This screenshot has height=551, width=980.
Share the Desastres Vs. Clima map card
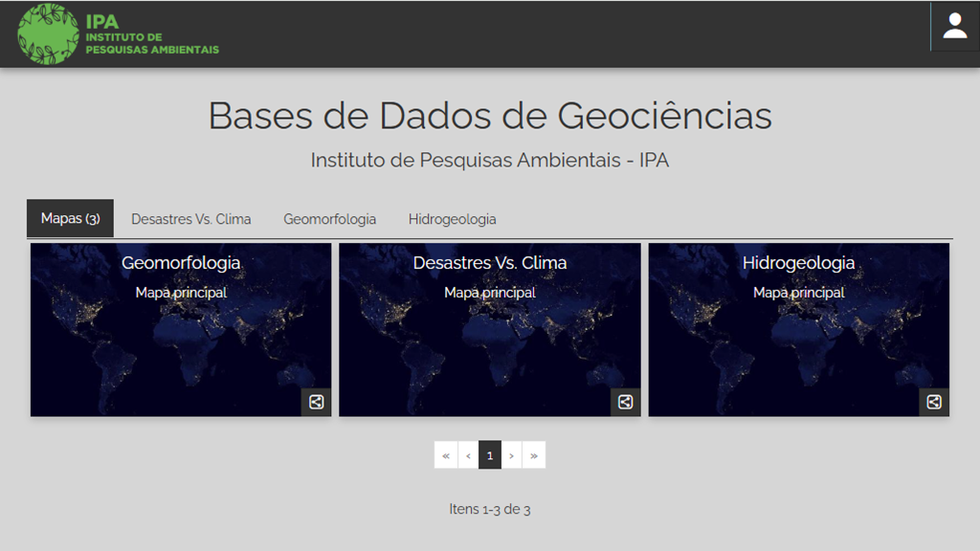(626, 402)
